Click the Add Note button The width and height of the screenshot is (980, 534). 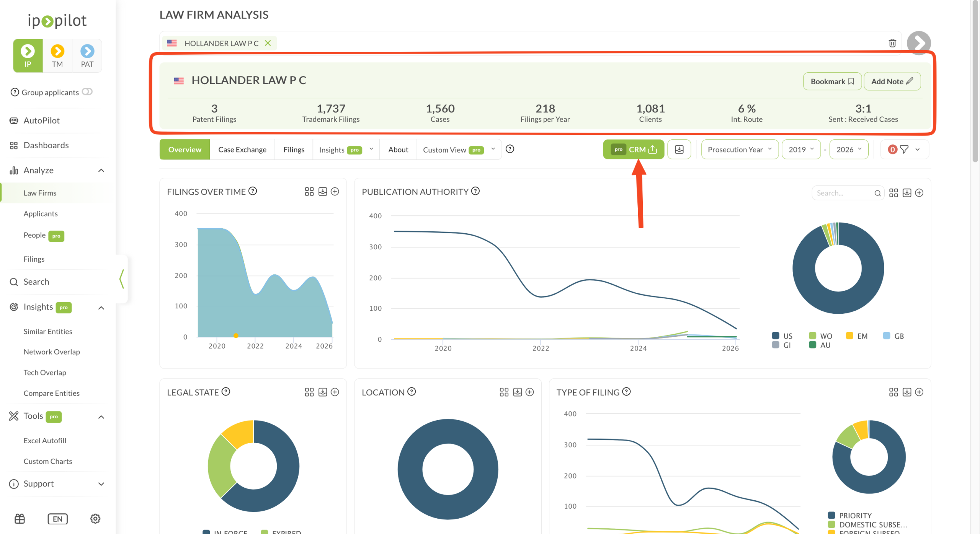(x=892, y=81)
